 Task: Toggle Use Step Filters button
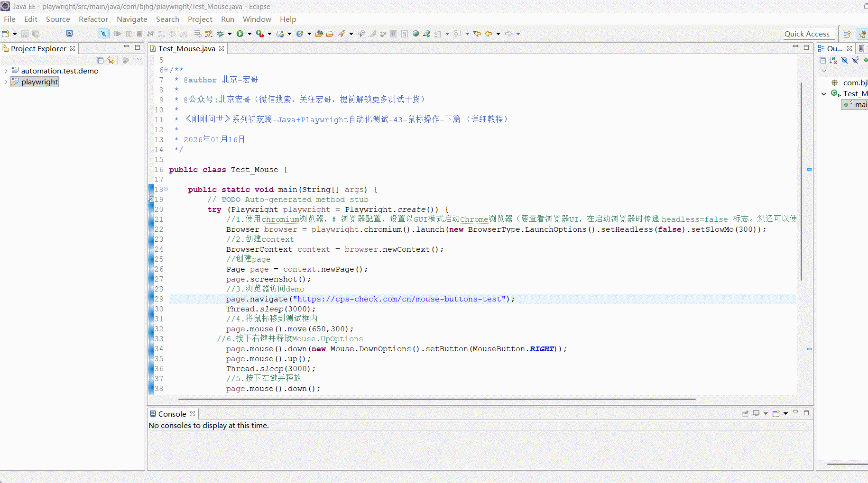[x=208, y=34]
